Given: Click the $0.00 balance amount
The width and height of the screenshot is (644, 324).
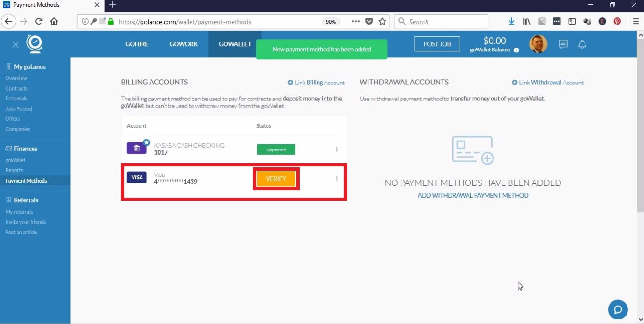Looking at the screenshot, I should coord(494,41).
